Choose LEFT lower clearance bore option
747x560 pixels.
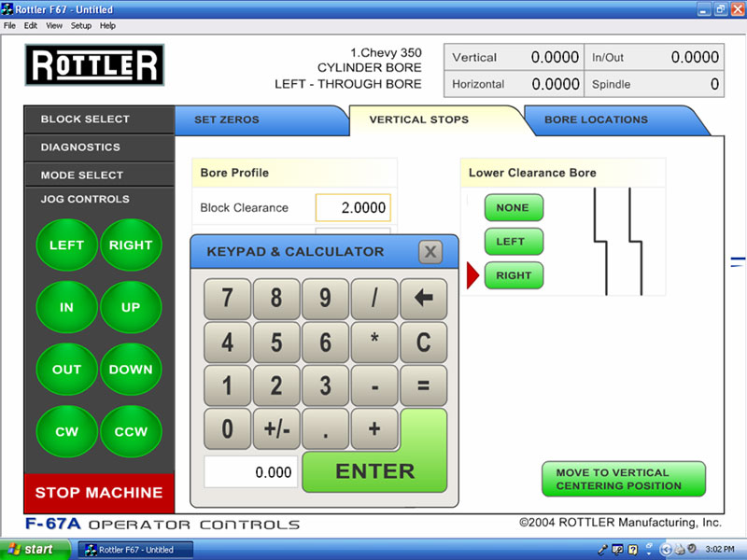(x=513, y=242)
